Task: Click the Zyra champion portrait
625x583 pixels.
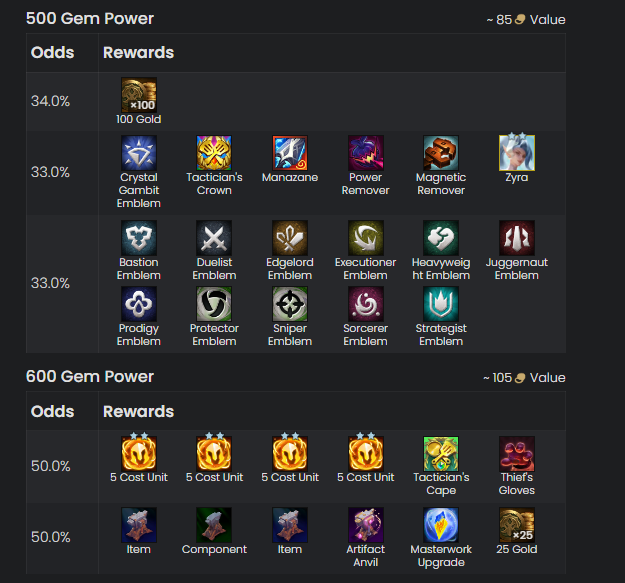Action: click(x=517, y=153)
